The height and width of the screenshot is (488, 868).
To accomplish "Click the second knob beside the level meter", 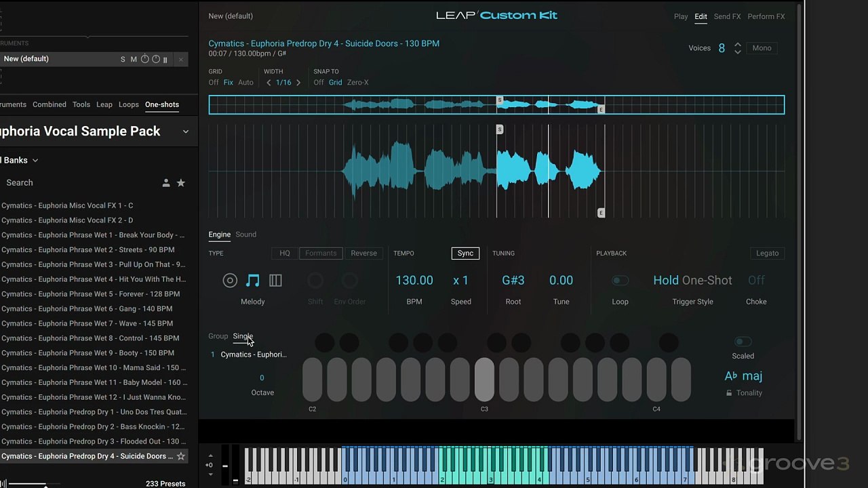I will 156,59.
